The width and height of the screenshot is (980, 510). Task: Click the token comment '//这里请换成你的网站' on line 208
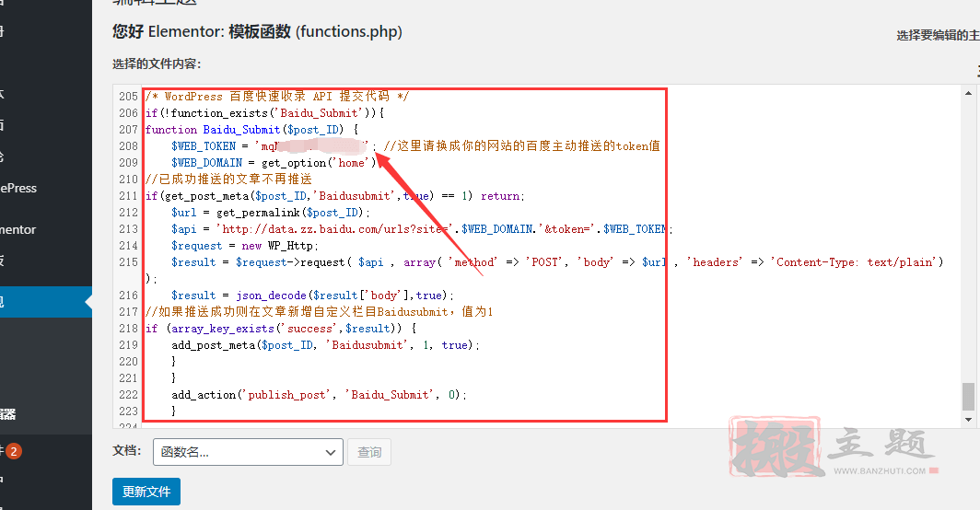[x=522, y=146]
